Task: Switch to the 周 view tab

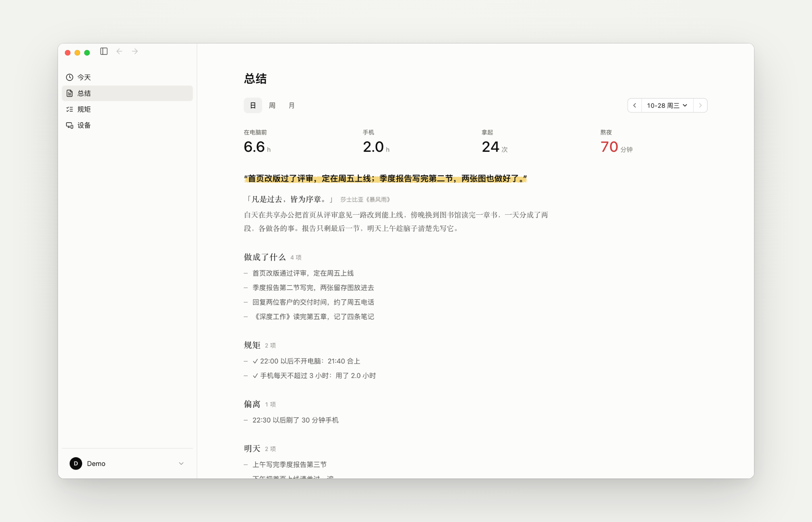Action: point(272,106)
